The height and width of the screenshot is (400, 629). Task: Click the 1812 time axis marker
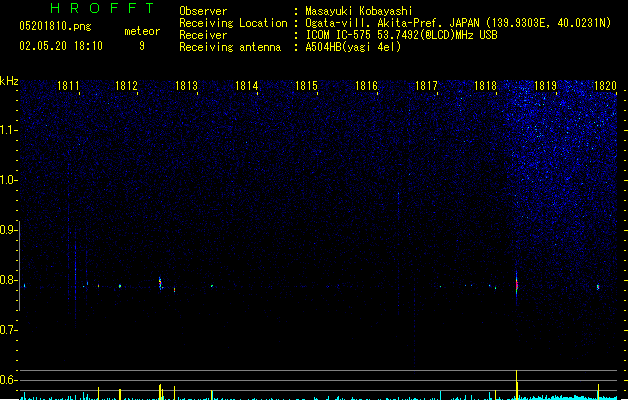coord(126,86)
